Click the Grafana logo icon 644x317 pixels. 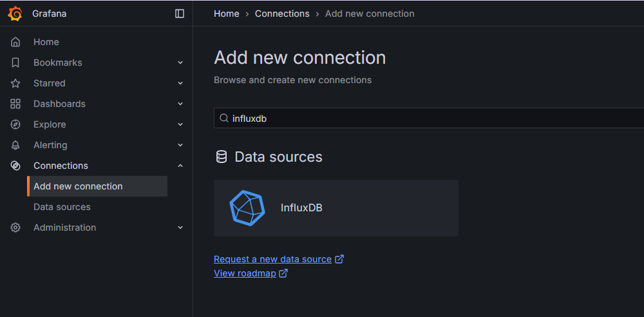coord(15,14)
